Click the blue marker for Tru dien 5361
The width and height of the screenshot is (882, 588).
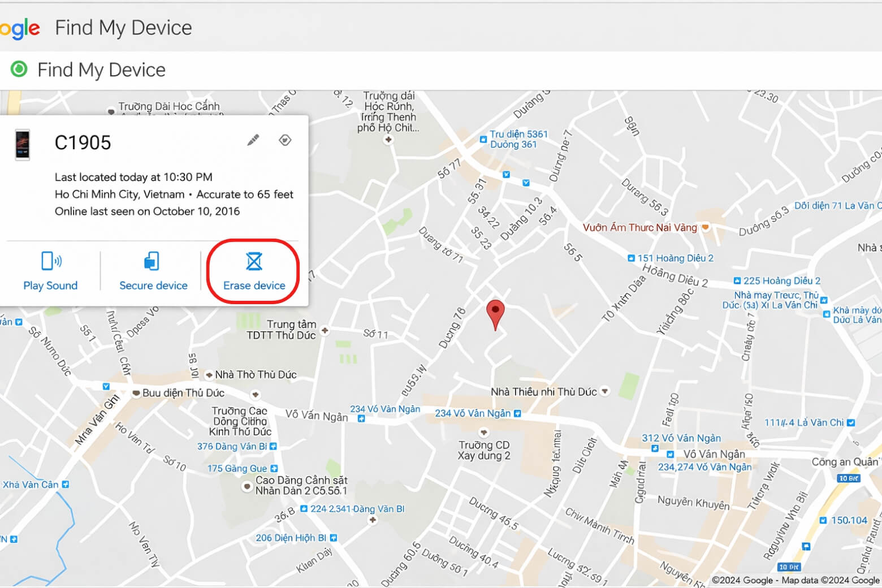tap(483, 139)
